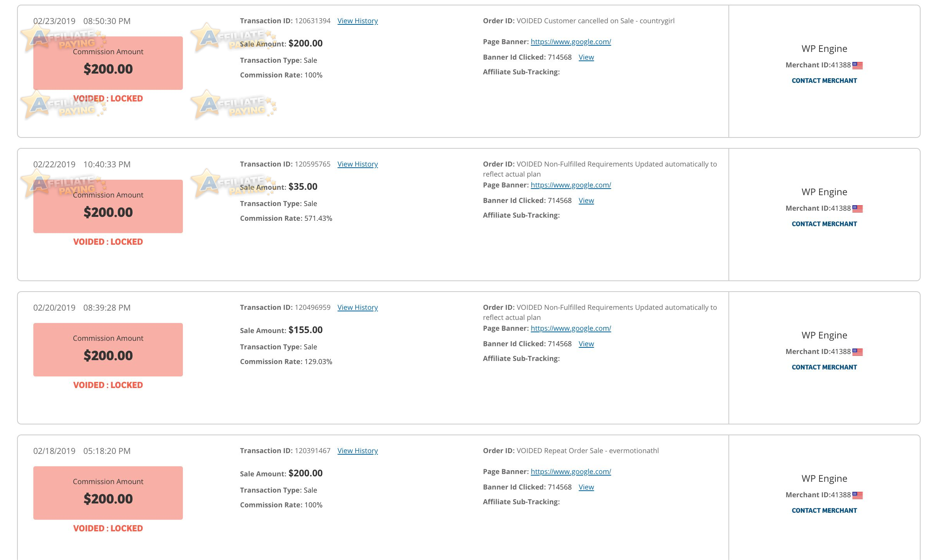
Task: Open google.com page banner link for 02/23/2019
Action: (x=571, y=42)
